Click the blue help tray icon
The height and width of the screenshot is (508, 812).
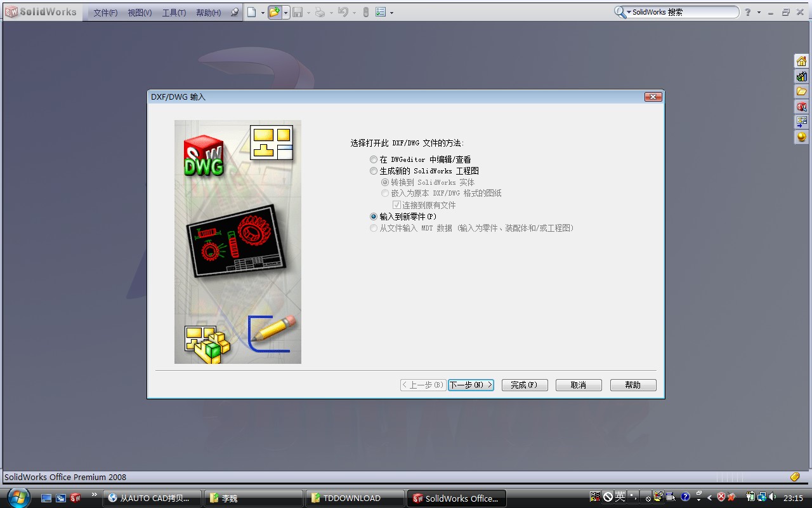tap(685, 497)
